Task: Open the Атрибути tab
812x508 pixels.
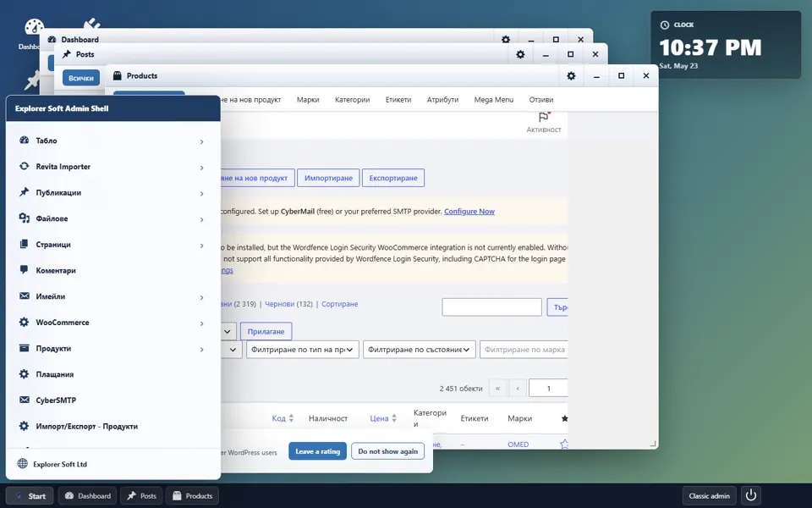Action: click(x=442, y=100)
